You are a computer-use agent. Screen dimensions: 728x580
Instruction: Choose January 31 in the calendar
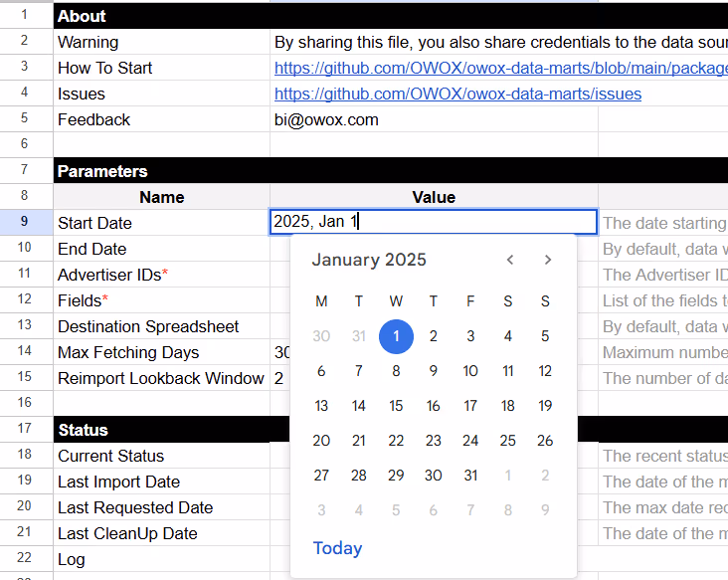pyautogui.click(x=470, y=476)
